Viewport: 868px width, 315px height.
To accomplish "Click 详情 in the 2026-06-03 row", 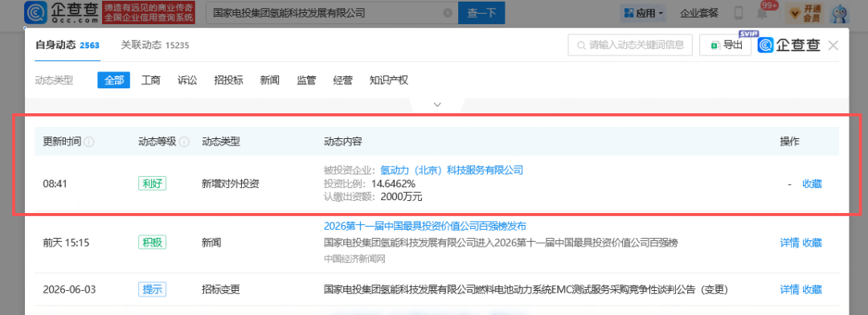I will pos(789,289).
